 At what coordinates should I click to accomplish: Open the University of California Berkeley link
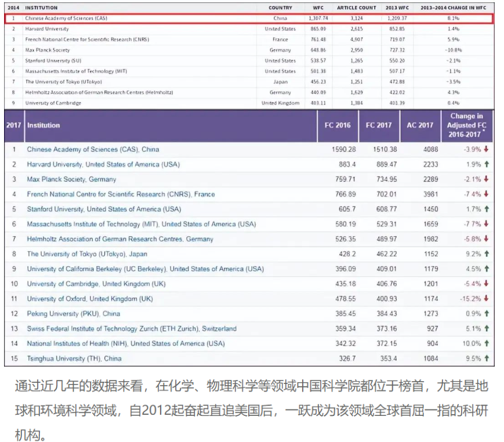[x=146, y=269]
